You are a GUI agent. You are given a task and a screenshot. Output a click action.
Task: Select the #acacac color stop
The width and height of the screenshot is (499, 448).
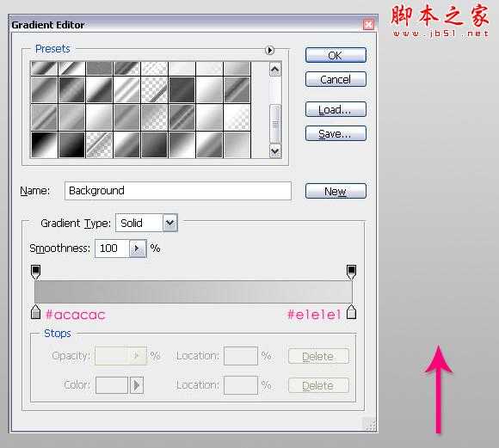pos(35,312)
